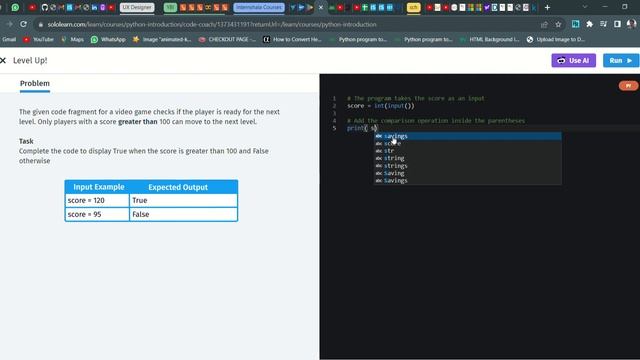Open Python program bookmark beside HTML Background

(x=424, y=40)
